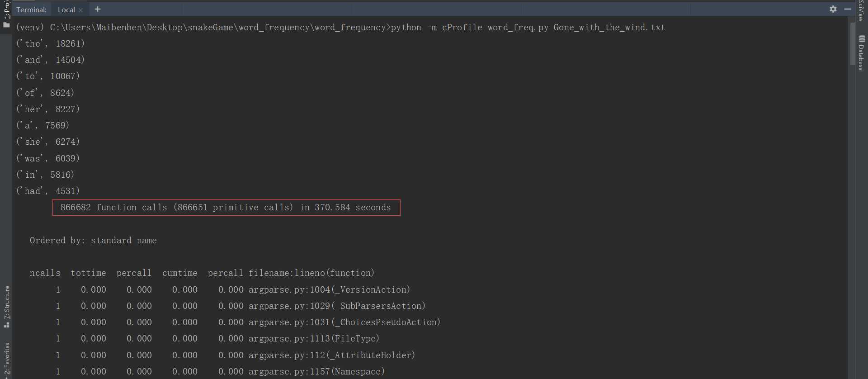Click the argparse.py:1029(_SubParsersAction) row
Screen dimensions: 868x379
click(x=241, y=306)
